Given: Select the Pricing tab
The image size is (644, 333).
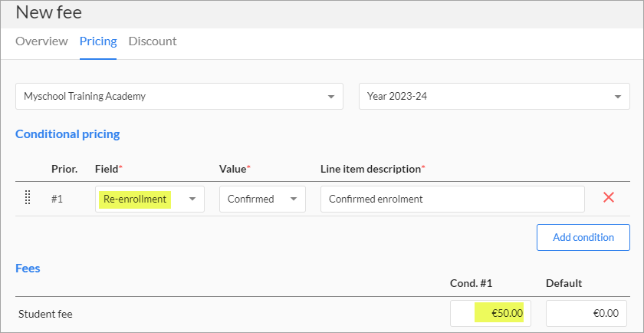Looking at the screenshot, I should click(98, 41).
